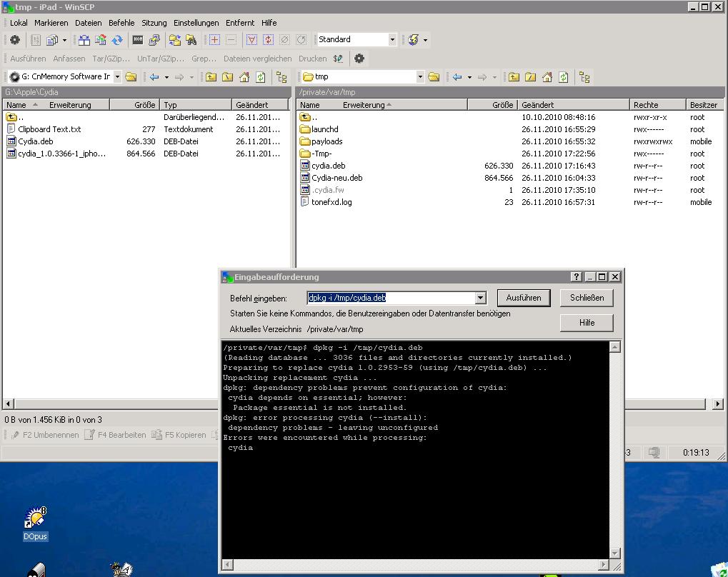Open the Befehle menu
728x577 pixels.
[121, 23]
